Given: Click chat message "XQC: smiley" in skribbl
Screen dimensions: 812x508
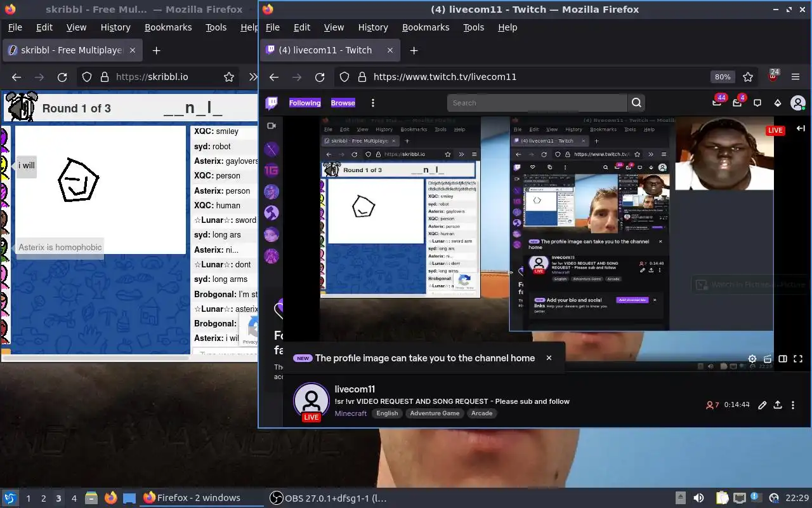Looking at the screenshot, I should pos(216,131).
